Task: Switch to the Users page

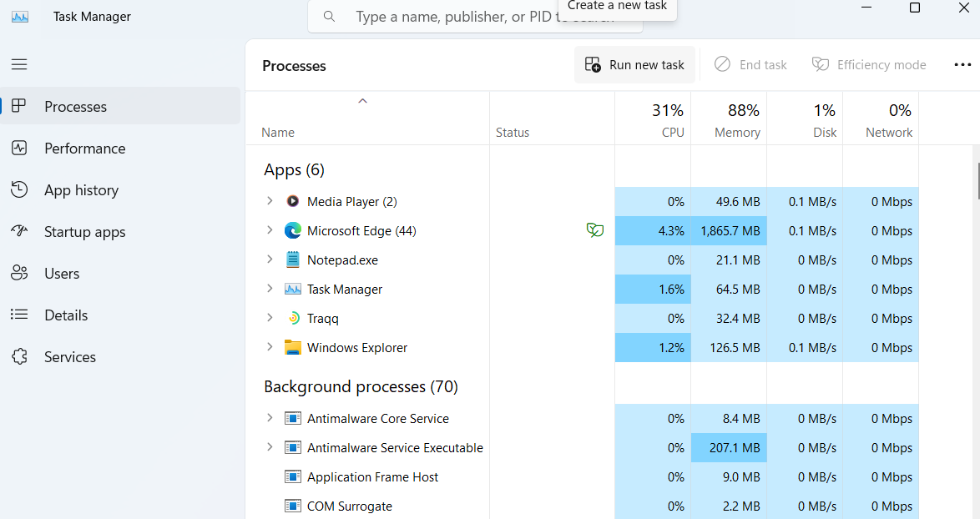Action: click(120, 274)
